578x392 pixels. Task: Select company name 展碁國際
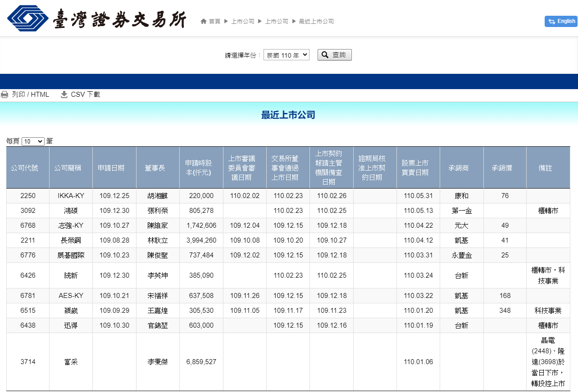(71, 255)
